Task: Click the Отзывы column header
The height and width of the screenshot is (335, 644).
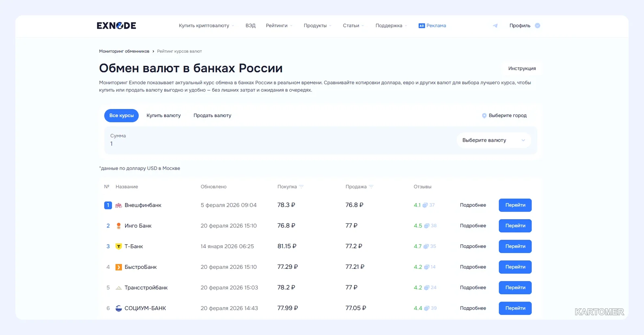Action: click(422, 187)
